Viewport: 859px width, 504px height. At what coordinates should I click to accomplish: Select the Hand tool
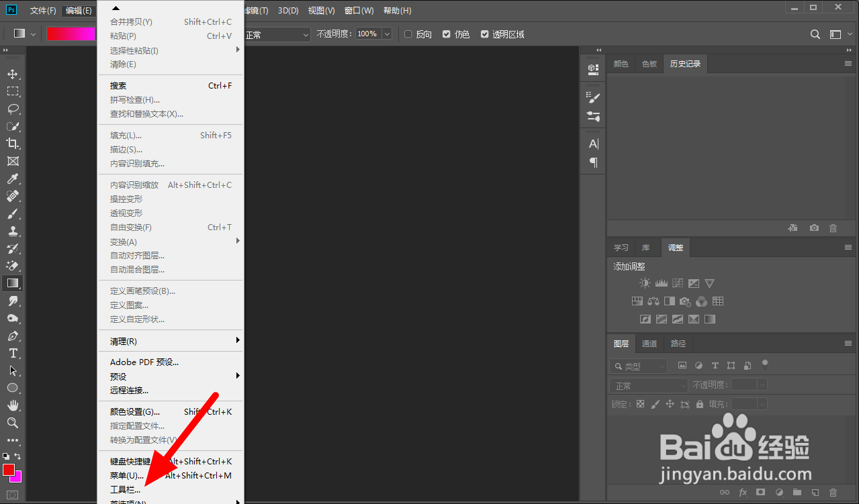click(x=13, y=405)
